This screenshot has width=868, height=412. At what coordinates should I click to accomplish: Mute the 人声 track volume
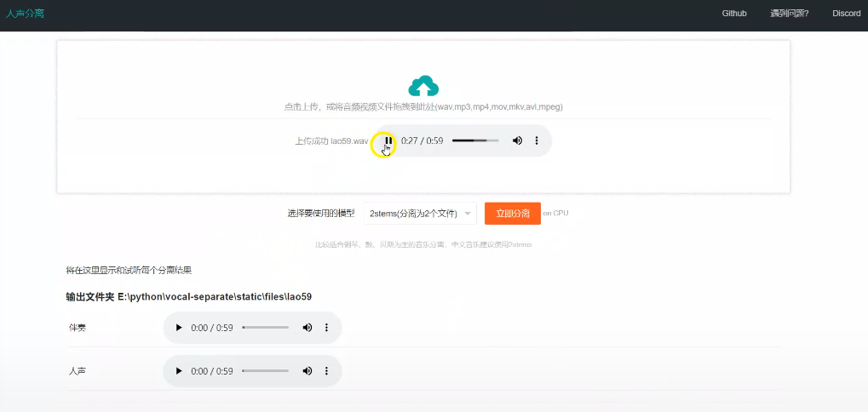click(308, 371)
